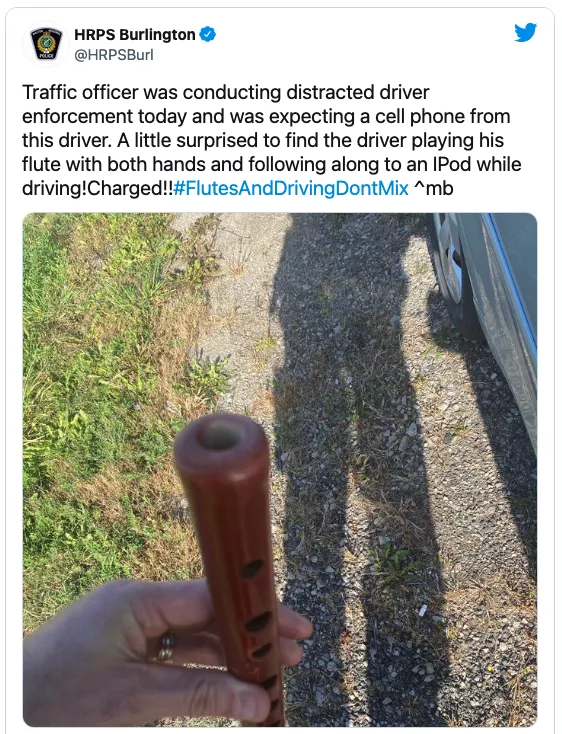Open the attached tweet photo
This screenshot has height=734, width=562.
point(280,470)
